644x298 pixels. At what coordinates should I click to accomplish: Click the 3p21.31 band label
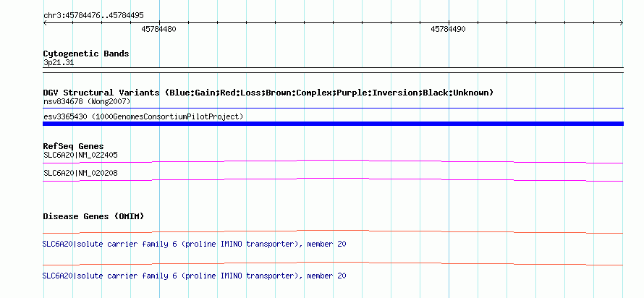(x=59, y=63)
